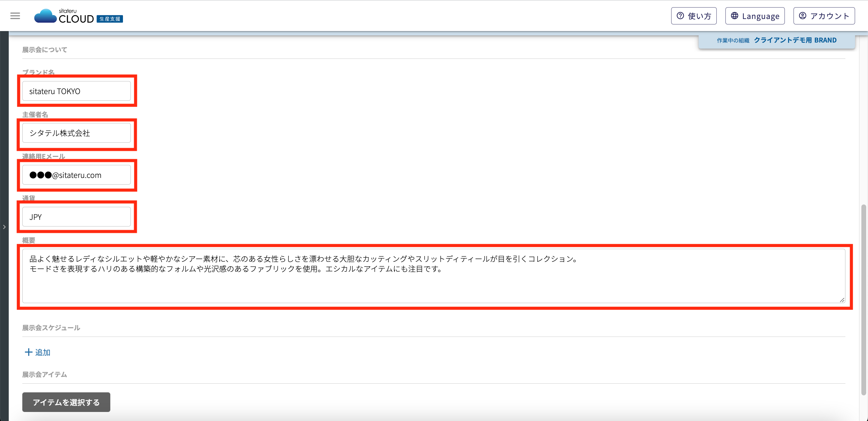
Task: Click the plus icon next to 追加
Action: [x=29, y=352]
